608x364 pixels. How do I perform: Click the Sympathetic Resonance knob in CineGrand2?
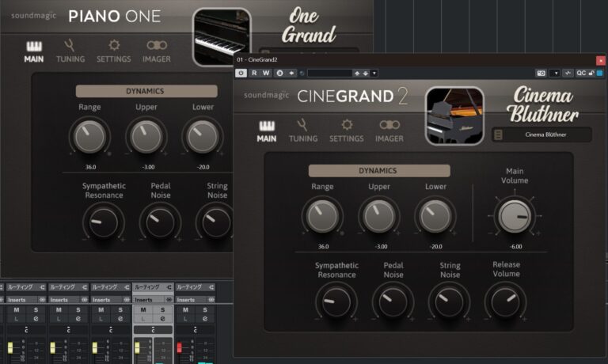tap(336, 301)
